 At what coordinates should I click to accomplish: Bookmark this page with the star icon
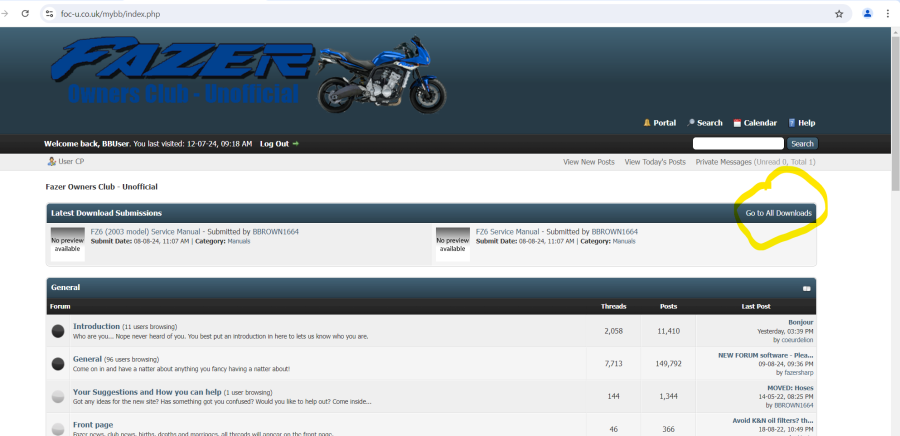[839, 14]
